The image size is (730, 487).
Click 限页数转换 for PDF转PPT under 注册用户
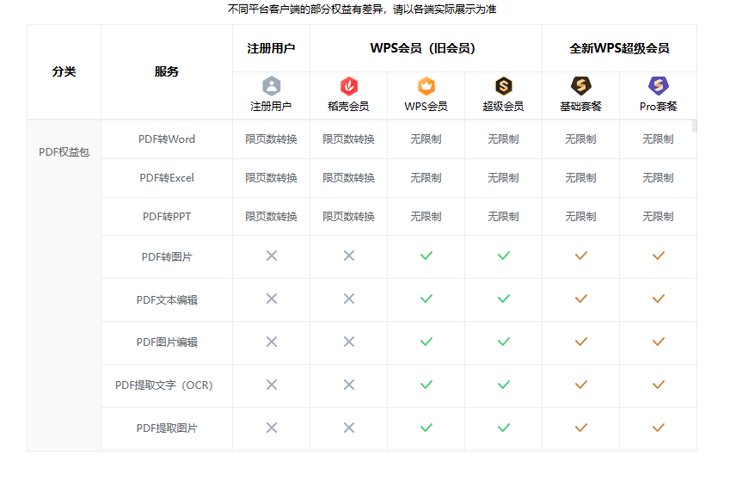(271, 217)
